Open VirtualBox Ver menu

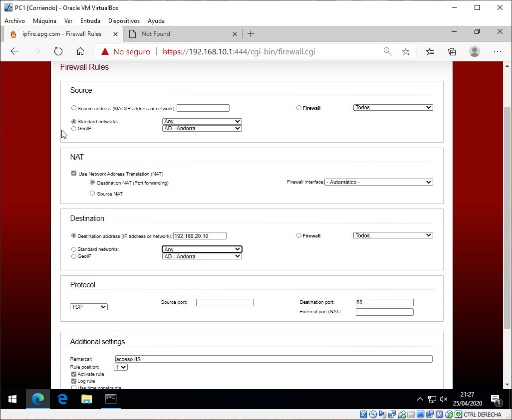coord(68,20)
